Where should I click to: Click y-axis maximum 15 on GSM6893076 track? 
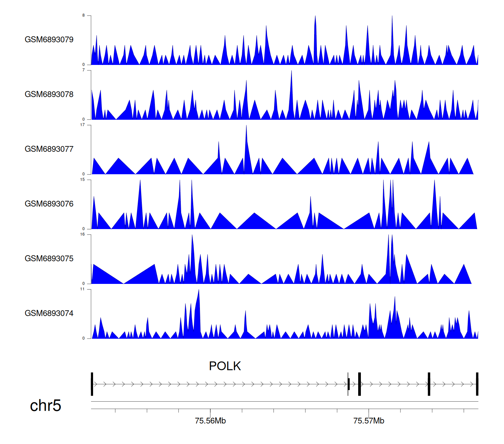[x=82, y=180]
